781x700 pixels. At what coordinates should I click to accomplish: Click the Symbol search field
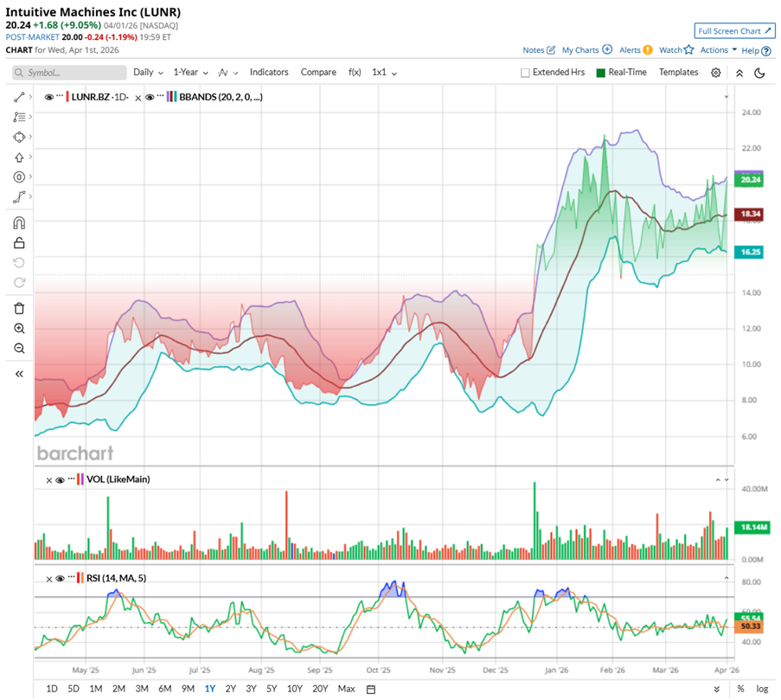pos(69,73)
